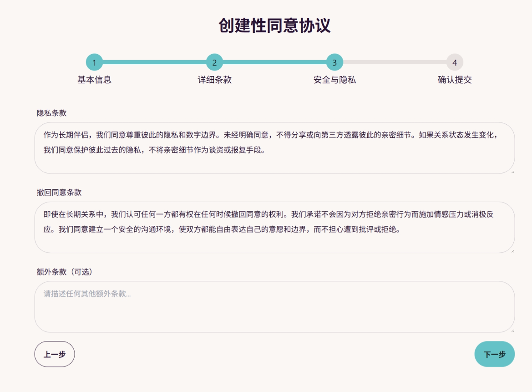Viewport: 532px width, 392px height.
Task: Click resize handle of 撤回同意条款 text box
Action: [512, 250]
